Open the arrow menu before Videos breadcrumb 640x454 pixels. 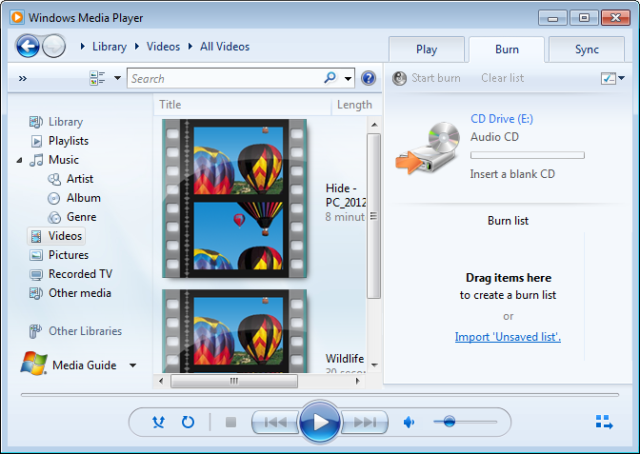tap(137, 47)
